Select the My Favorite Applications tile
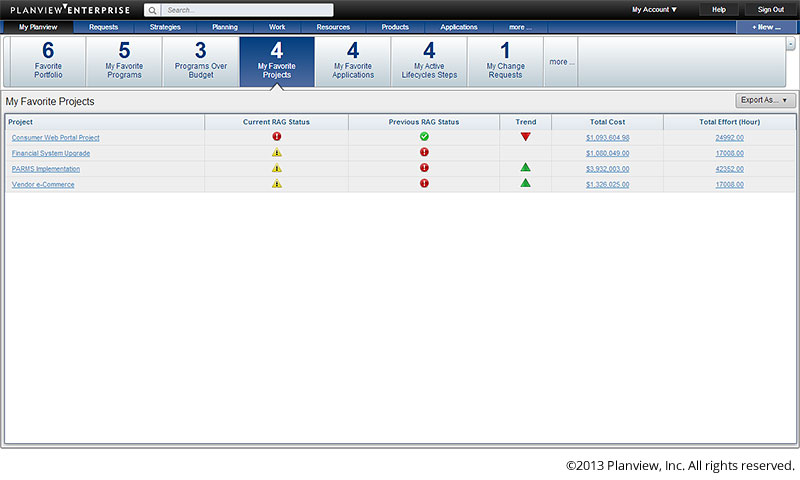The width and height of the screenshot is (800, 480). click(x=353, y=62)
